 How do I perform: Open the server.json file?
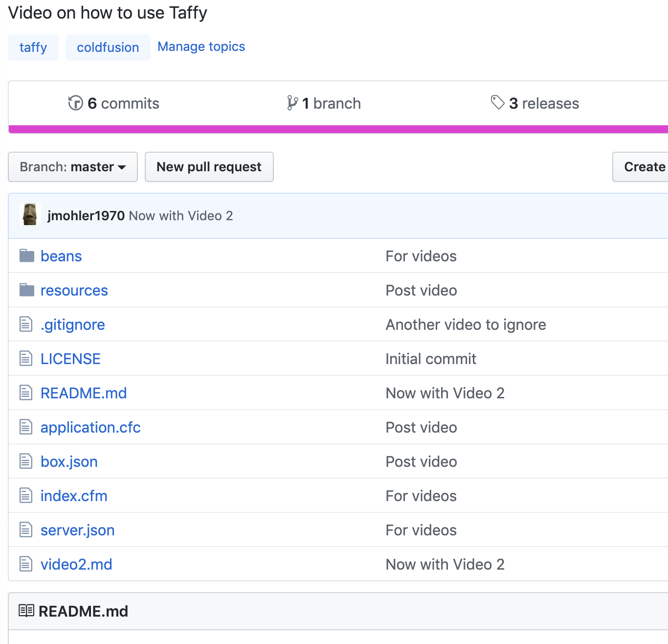coord(78,530)
